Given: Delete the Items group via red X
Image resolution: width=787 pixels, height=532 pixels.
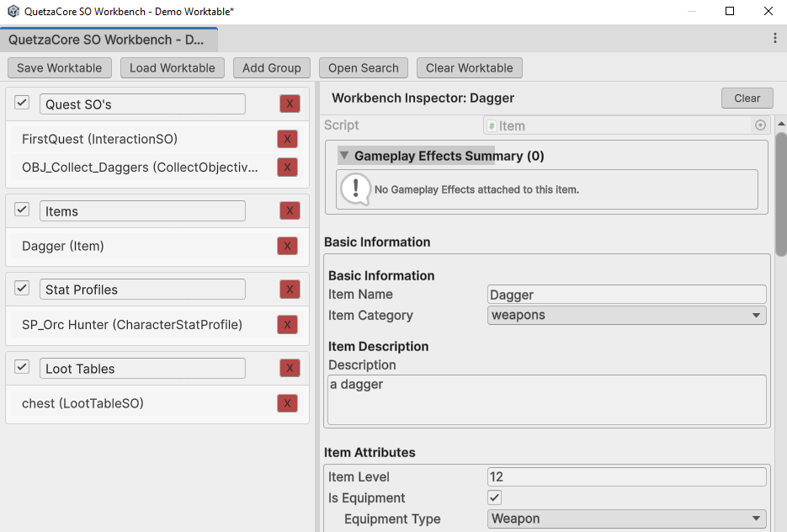Looking at the screenshot, I should [x=290, y=211].
